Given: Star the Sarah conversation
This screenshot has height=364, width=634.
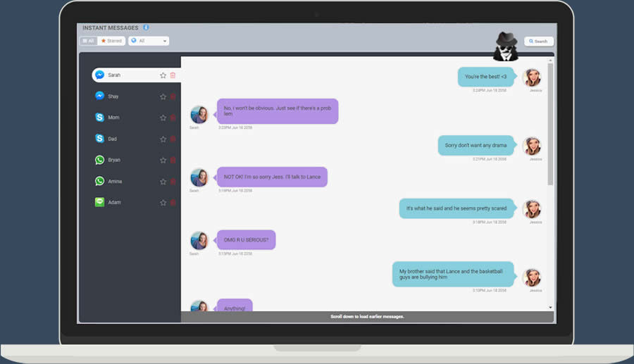Looking at the screenshot, I should click(x=163, y=75).
